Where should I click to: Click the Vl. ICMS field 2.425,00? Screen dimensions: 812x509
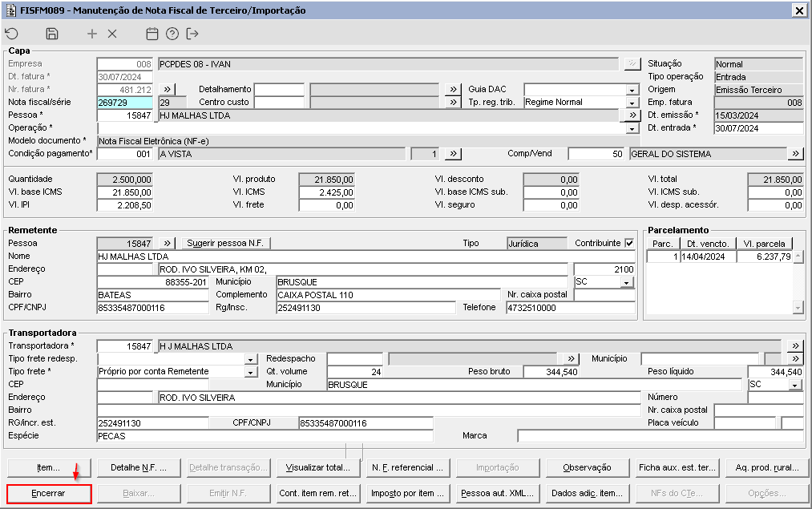click(x=327, y=192)
